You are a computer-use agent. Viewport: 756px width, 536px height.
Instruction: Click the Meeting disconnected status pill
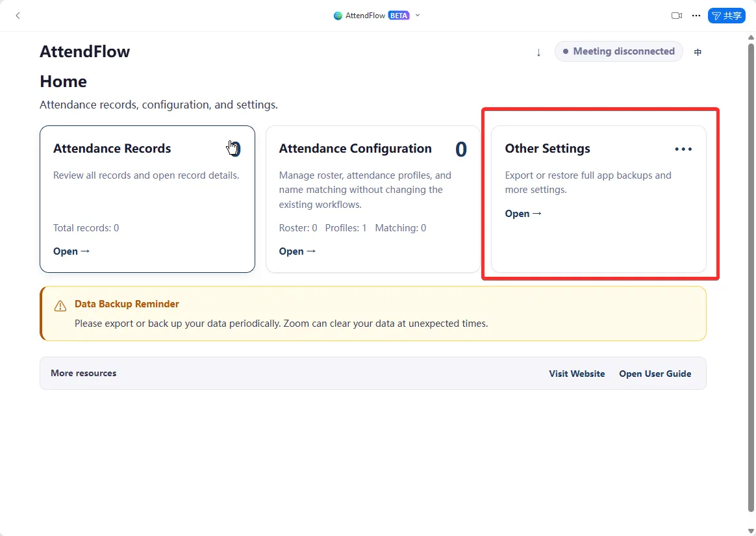coord(618,51)
